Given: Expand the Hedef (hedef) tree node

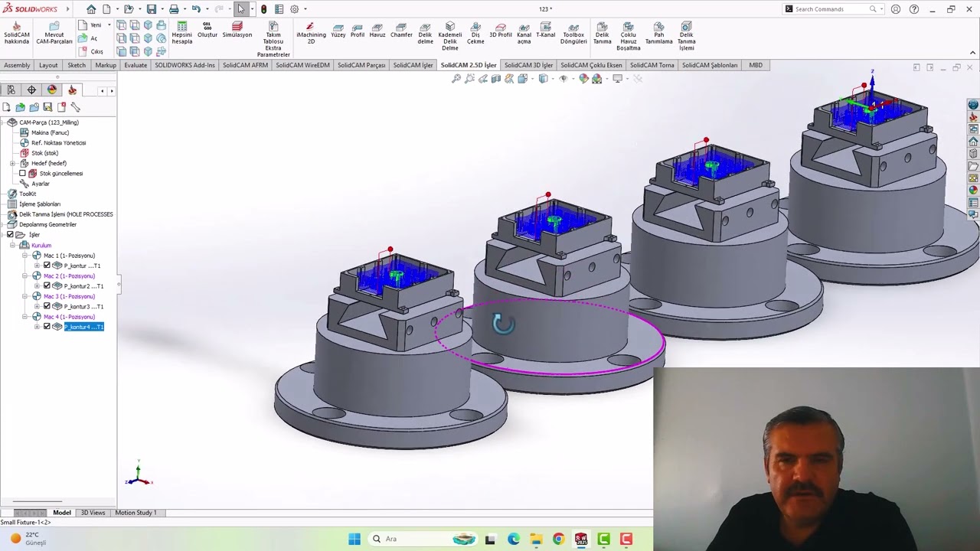Looking at the screenshot, I should [12, 163].
